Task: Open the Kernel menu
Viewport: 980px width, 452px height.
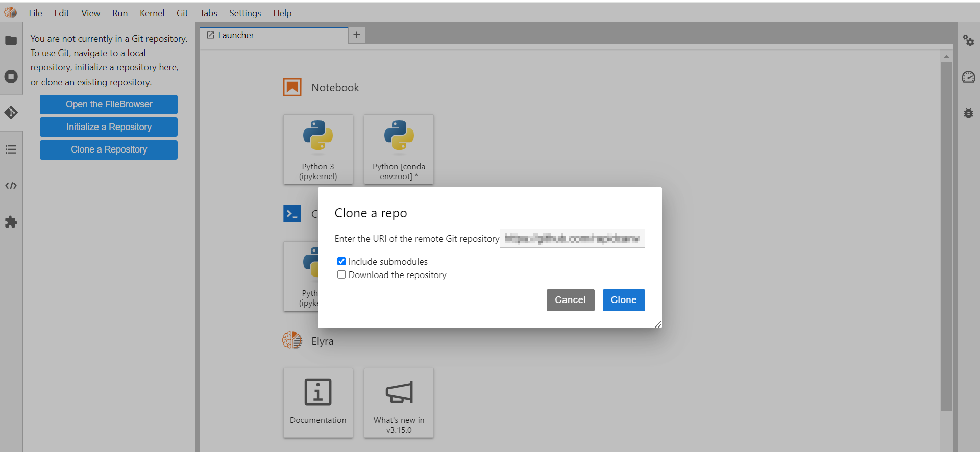Action: 152,13
